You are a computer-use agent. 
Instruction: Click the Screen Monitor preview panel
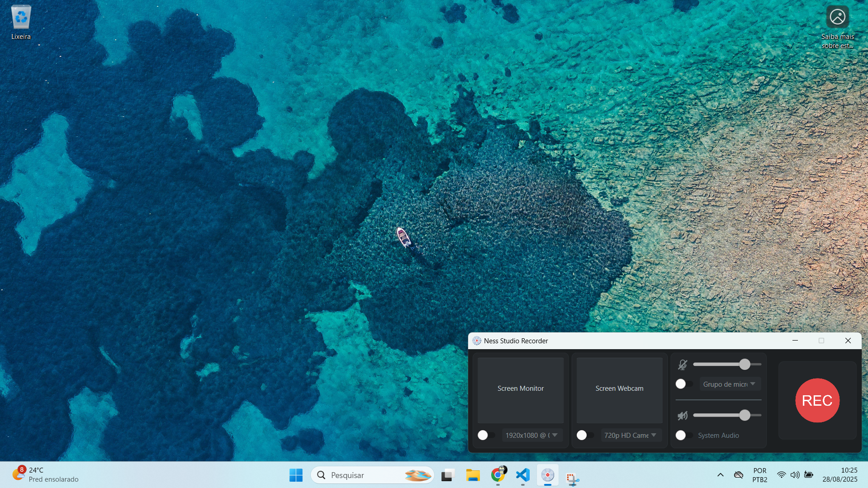tap(520, 389)
